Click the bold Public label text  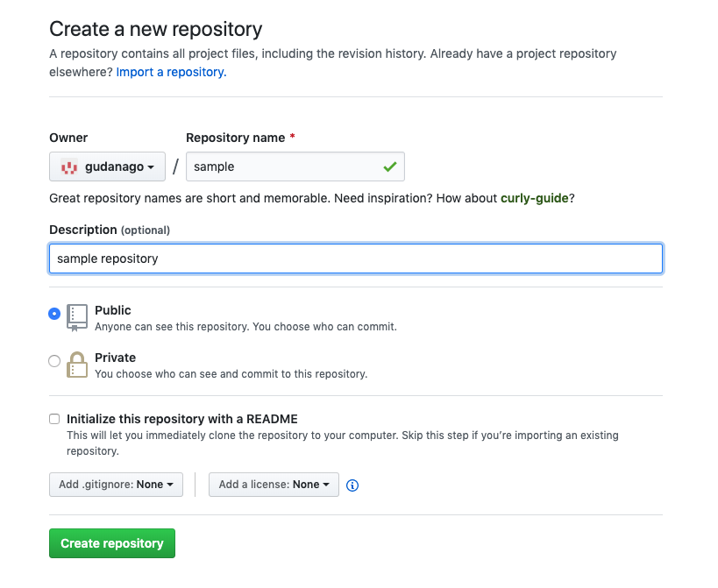tap(113, 310)
